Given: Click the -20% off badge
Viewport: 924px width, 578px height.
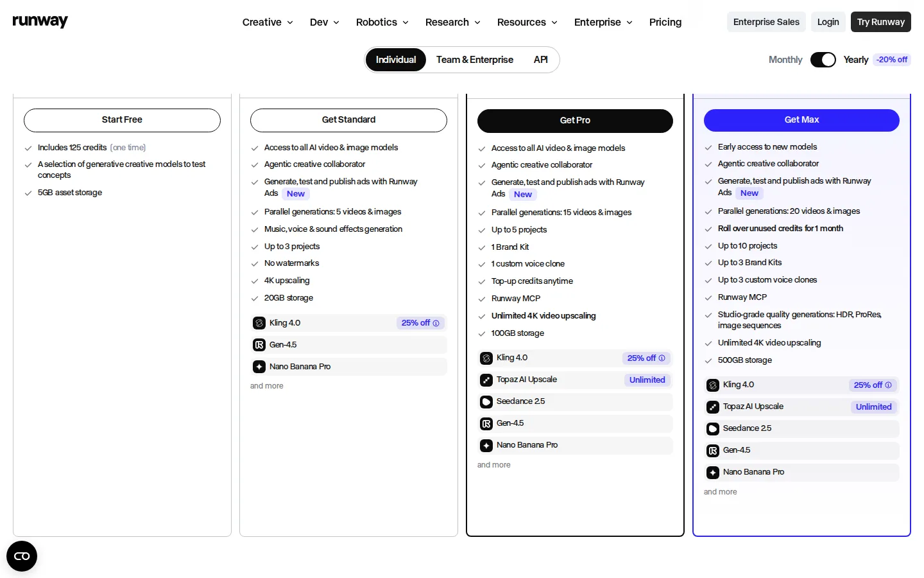Looking at the screenshot, I should [x=892, y=60].
